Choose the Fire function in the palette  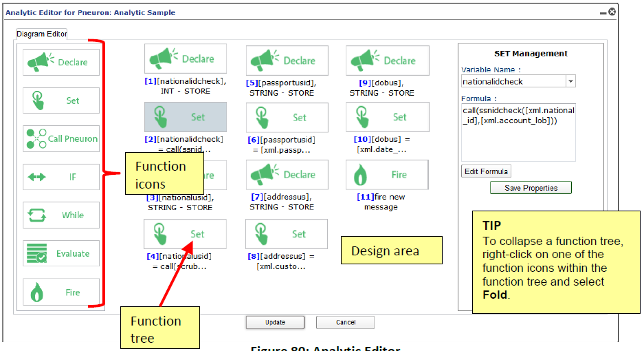tap(60, 292)
